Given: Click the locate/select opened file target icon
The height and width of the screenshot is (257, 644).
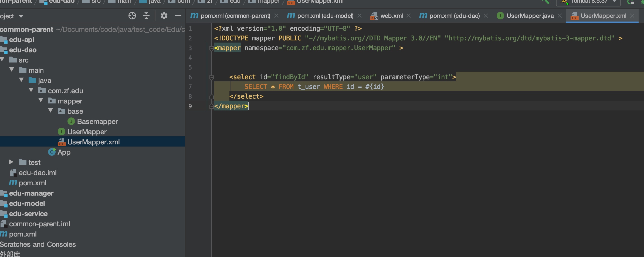Looking at the screenshot, I should click(132, 16).
